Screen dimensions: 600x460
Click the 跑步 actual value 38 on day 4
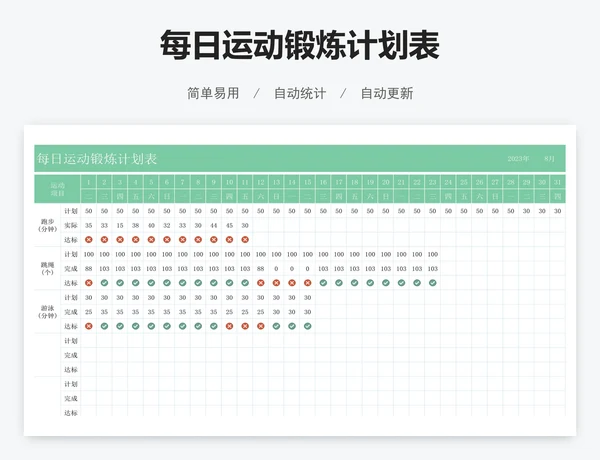pos(135,225)
